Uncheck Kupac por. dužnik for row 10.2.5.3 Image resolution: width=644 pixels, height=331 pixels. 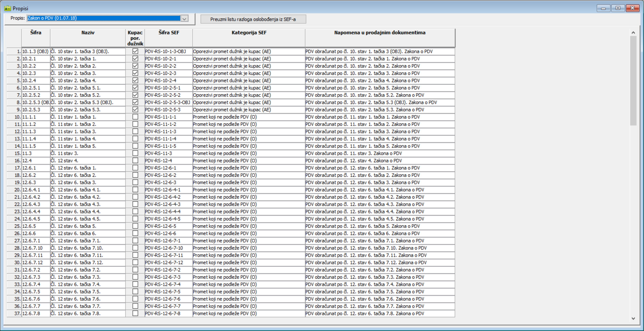coord(135,110)
